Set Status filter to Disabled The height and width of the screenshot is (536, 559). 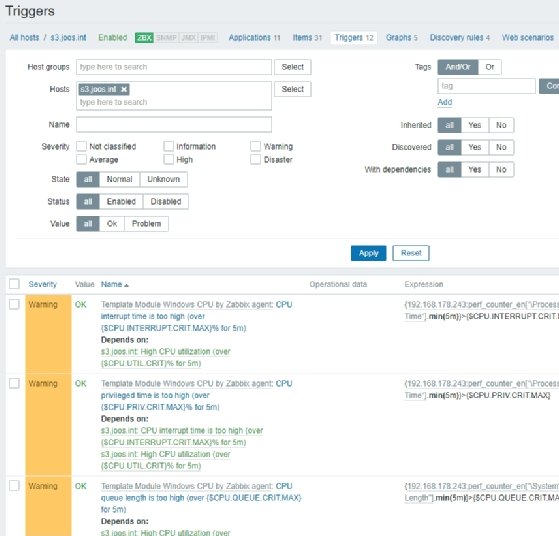point(166,201)
